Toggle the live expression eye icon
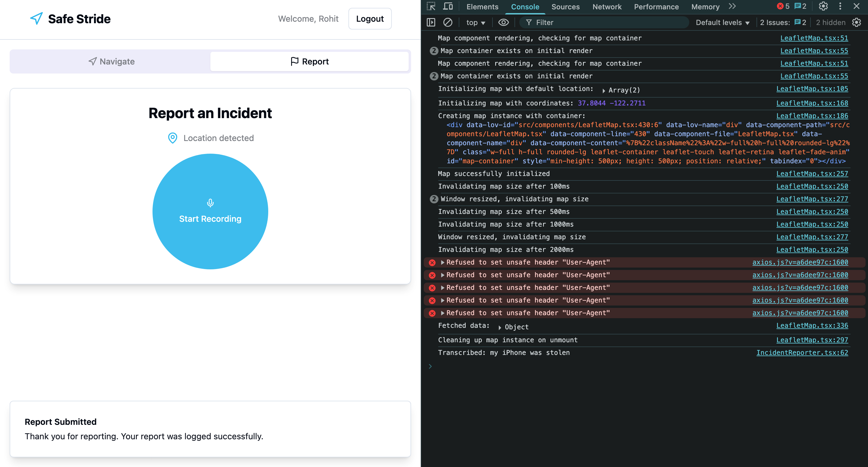 pyautogui.click(x=503, y=23)
